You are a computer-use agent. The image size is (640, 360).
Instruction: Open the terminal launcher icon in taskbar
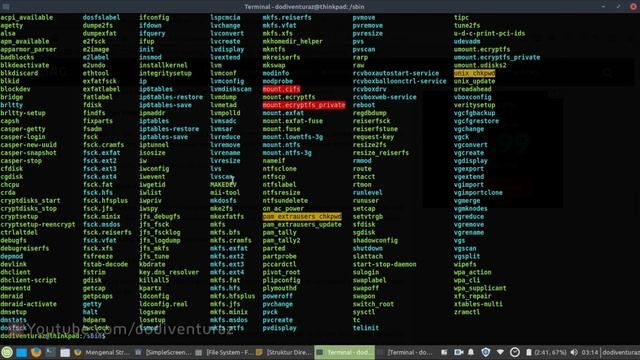click(x=51, y=352)
